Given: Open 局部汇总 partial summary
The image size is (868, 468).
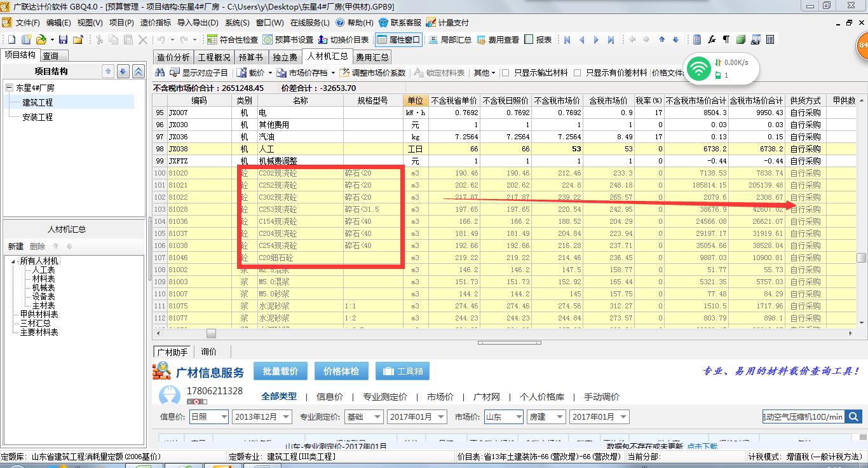Looking at the screenshot, I should point(450,39).
